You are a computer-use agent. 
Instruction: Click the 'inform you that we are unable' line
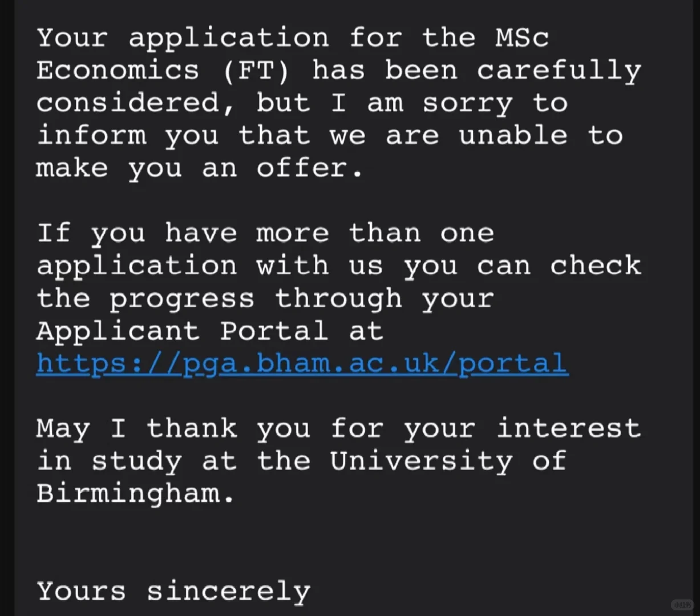[x=302, y=136]
